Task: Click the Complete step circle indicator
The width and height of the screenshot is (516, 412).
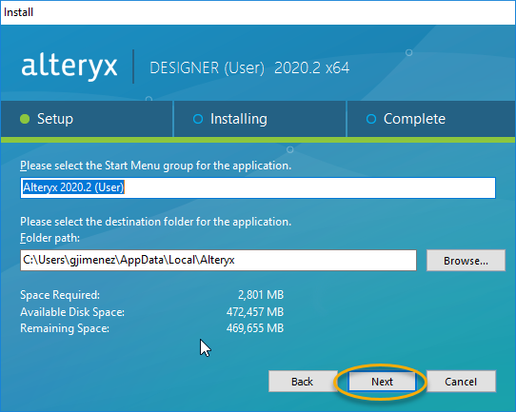Action: pyautogui.click(x=371, y=119)
